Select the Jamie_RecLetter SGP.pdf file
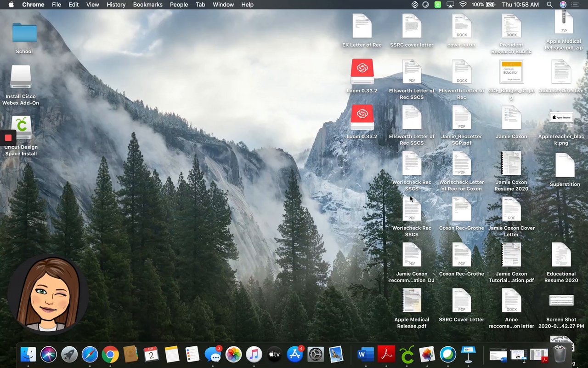Viewport: 588px width, 368px height. click(x=462, y=125)
